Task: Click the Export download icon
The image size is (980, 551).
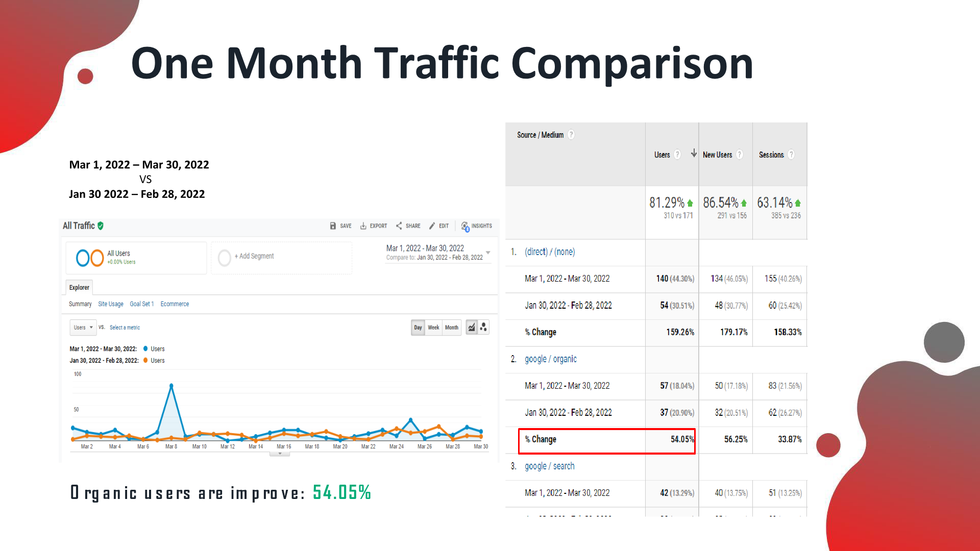Action: point(363,226)
